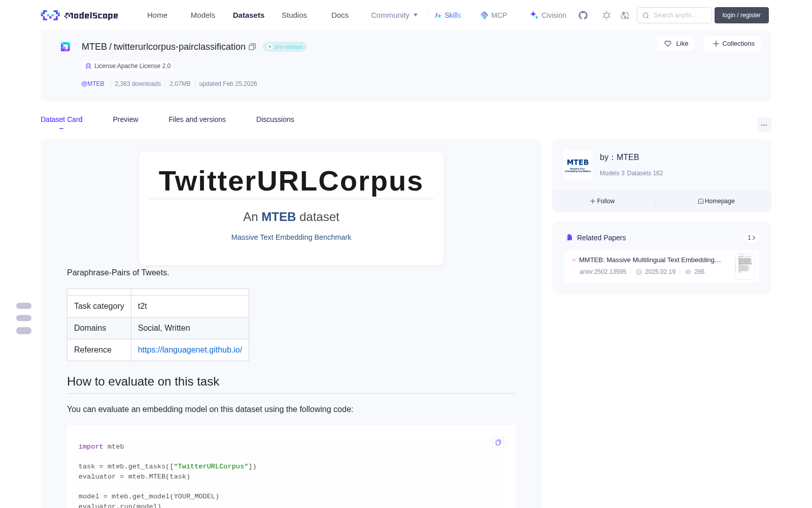Open the @MTEB owner link
The image size is (812, 508).
click(x=93, y=84)
